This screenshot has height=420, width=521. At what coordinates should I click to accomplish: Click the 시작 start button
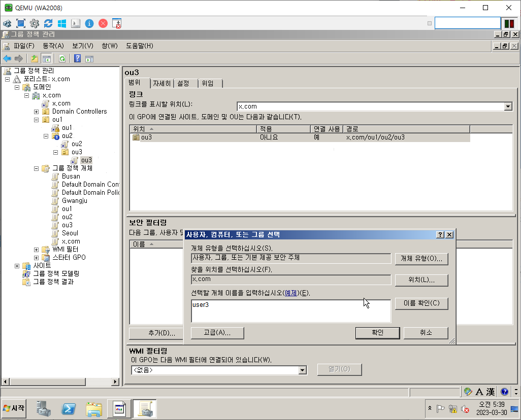pyautogui.click(x=14, y=408)
